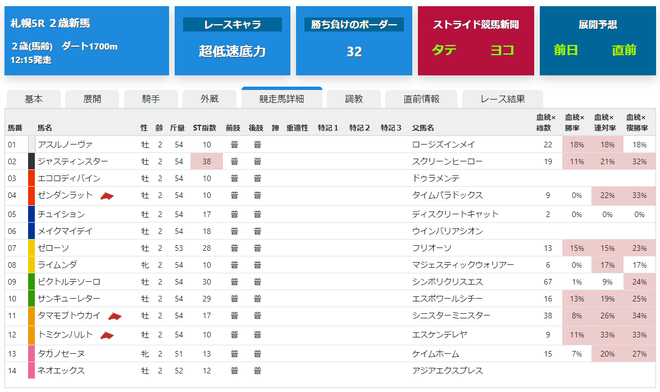Click horse name ネオエックス
660x392 pixels.
click(61, 371)
